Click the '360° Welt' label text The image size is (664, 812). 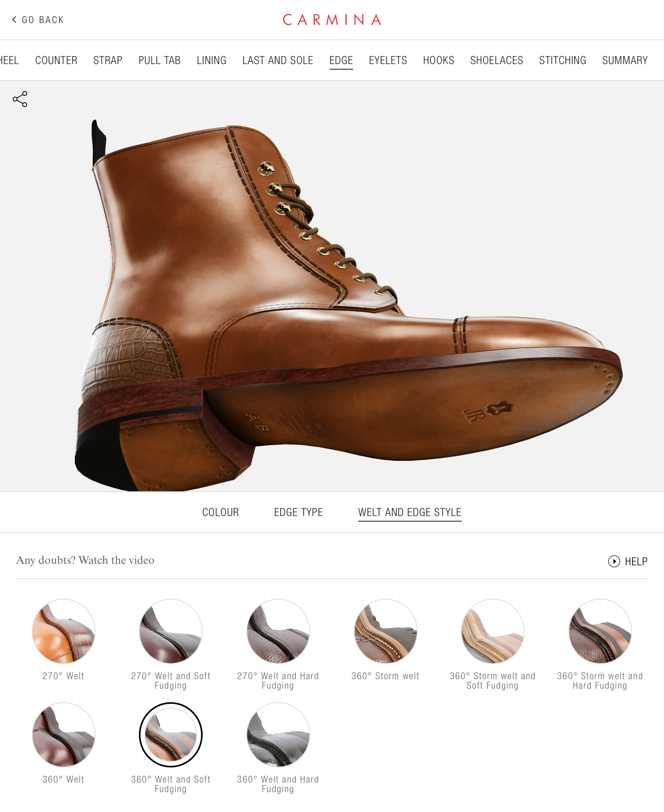coord(63,779)
